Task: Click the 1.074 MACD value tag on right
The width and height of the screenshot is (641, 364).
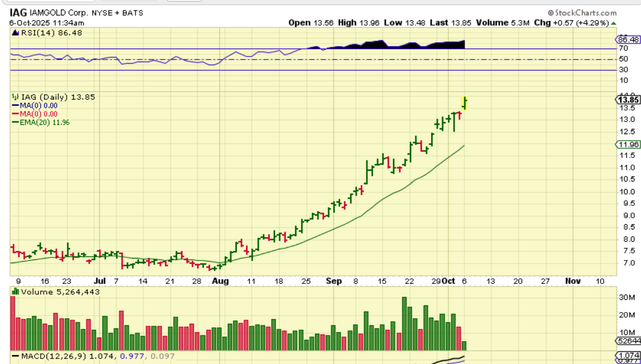Action: point(628,355)
